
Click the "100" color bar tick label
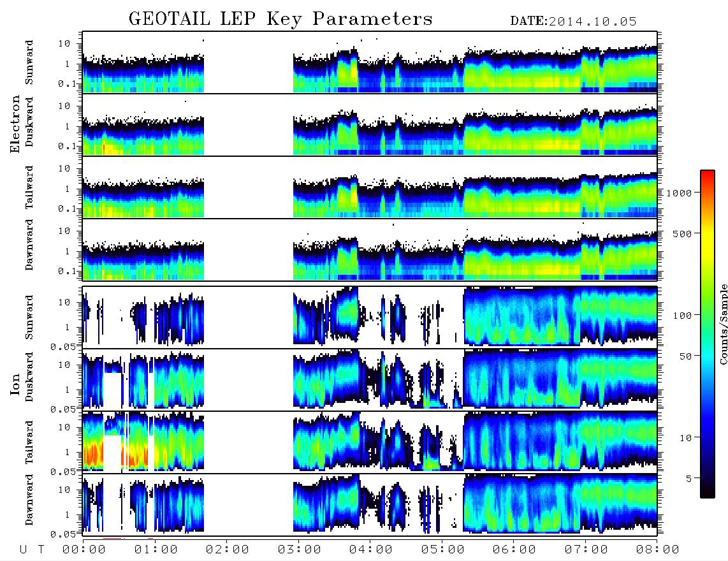[x=682, y=316]
